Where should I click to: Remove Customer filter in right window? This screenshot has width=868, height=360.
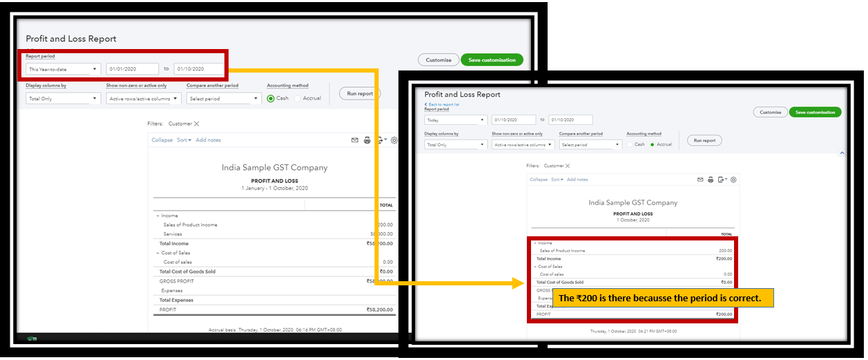[568, 166]
